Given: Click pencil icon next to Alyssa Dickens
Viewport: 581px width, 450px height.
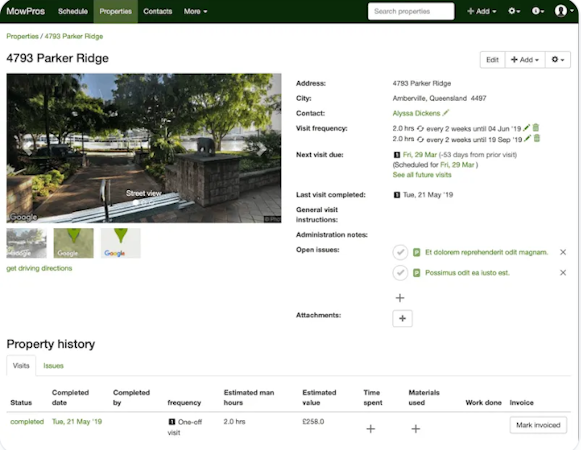Looking at the screenshot, I should pyautogui.click(x=446, y=113).
